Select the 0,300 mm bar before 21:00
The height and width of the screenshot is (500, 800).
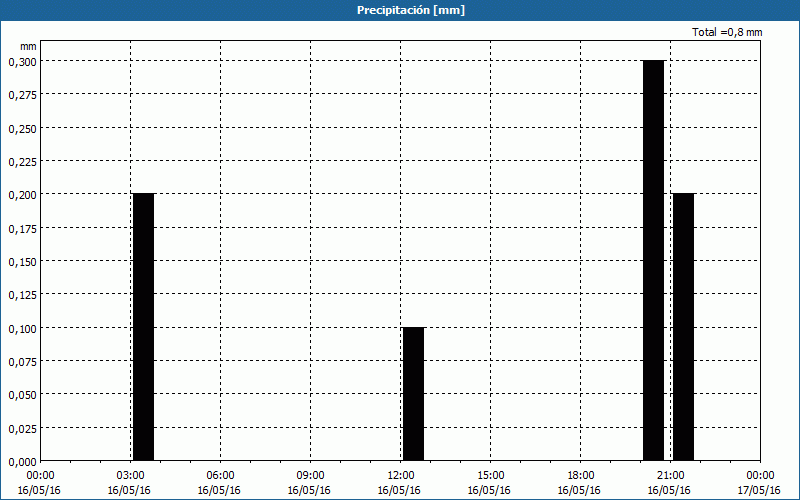(x=654, y=260)
